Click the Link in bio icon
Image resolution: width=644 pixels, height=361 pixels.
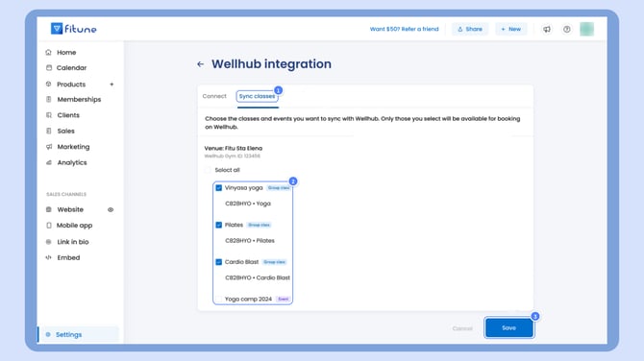tap(49, 242)
